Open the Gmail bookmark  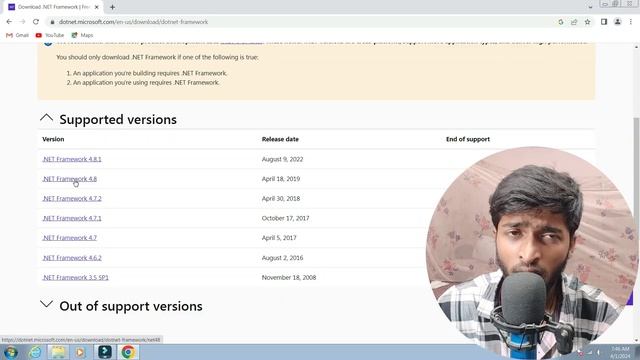pyautogui.click(x=17, y=35)
